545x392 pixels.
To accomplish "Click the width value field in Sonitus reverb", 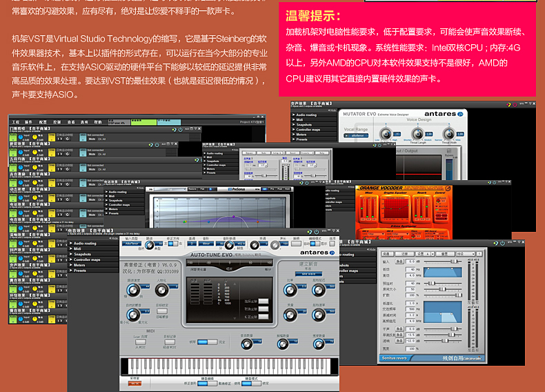I will tap(411, 349).
